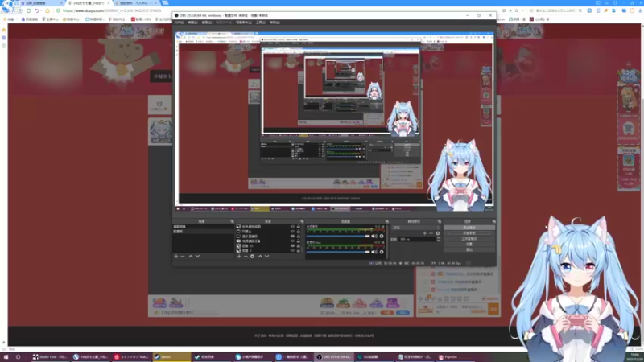The image size is (644, 362).
Task: Adjust transition duration stepper arrows
Action: [438, 239]
